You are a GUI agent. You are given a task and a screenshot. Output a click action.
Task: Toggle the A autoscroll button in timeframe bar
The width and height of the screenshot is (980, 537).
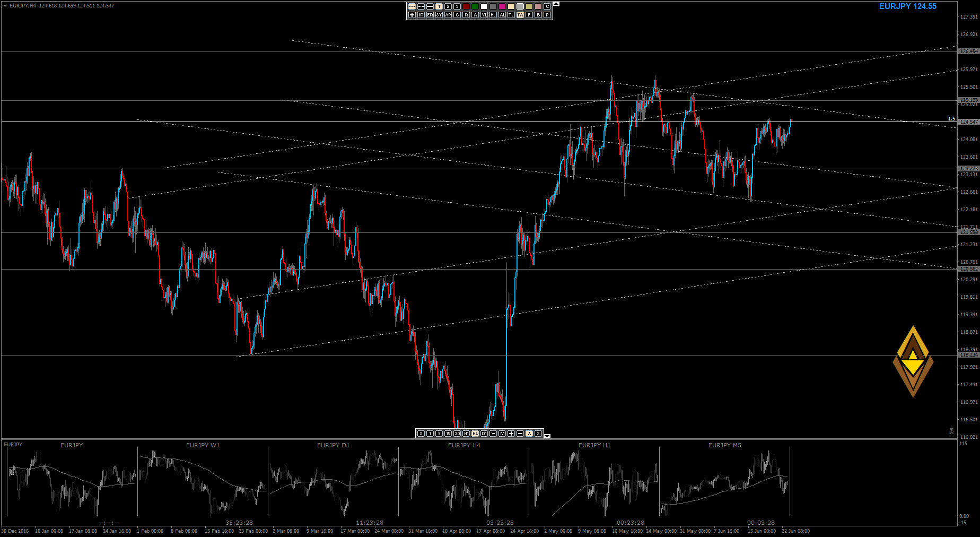(x=529, y=434)
